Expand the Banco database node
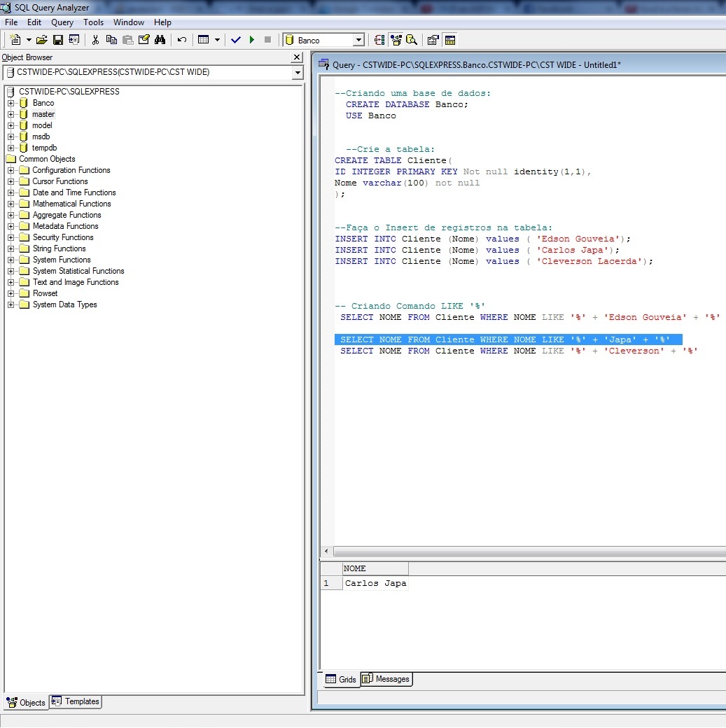726x728 pixels. 10,103
